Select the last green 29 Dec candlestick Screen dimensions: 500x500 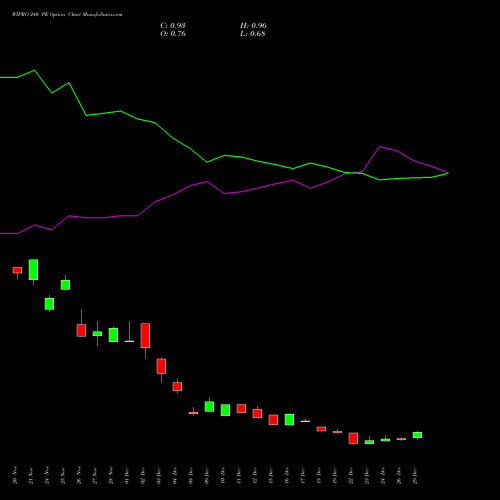coord(417,435)
